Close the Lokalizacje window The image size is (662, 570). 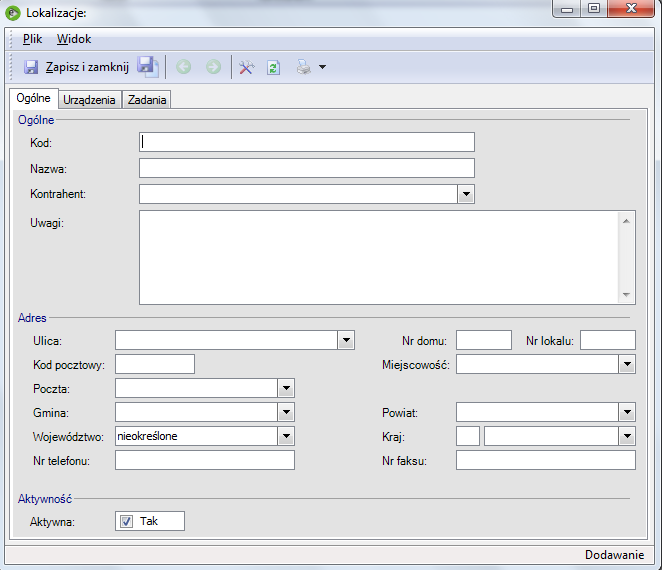coord(631,8)
